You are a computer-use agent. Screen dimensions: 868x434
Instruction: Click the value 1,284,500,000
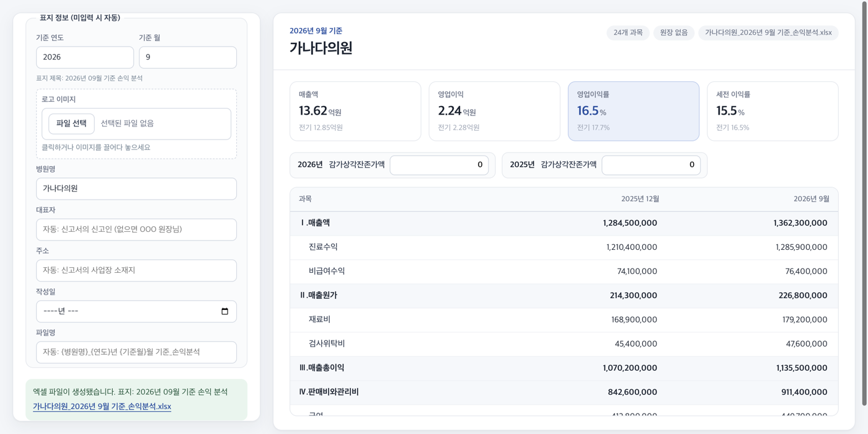(x=630, y=223)
